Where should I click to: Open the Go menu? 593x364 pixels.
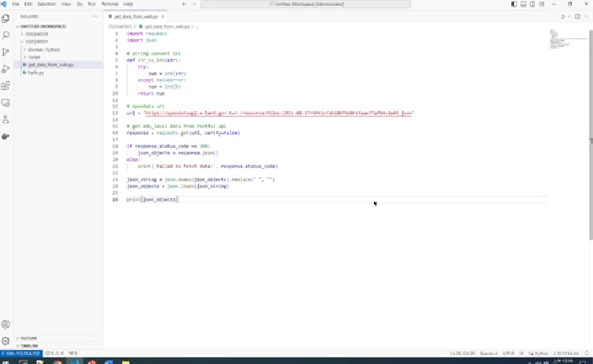[x=79, y=4]
